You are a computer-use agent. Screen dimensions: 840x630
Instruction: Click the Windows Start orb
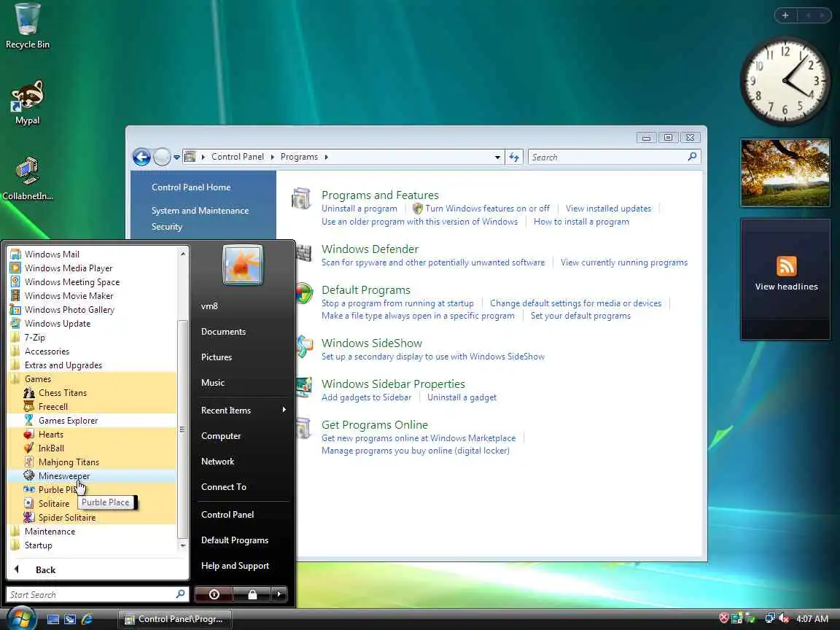click(21, 618)
